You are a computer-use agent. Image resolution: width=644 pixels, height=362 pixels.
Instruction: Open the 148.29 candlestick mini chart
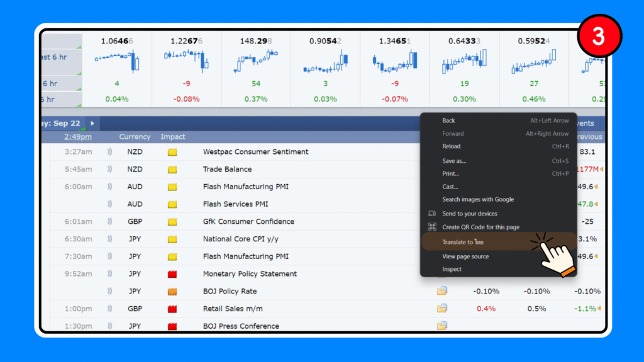pyautogui.click(x=256, y=62)
